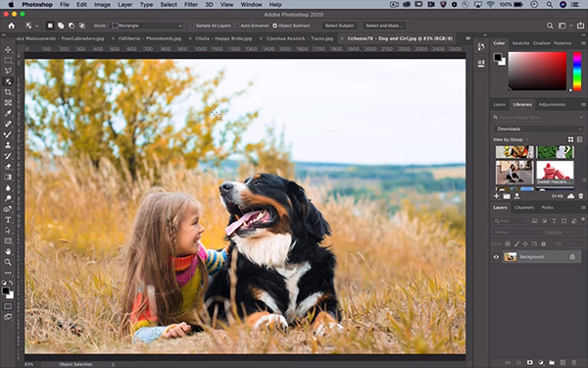Enable Sample All Layers checkbox
Viewport: 588px width, 368px height.
[192, 26]
